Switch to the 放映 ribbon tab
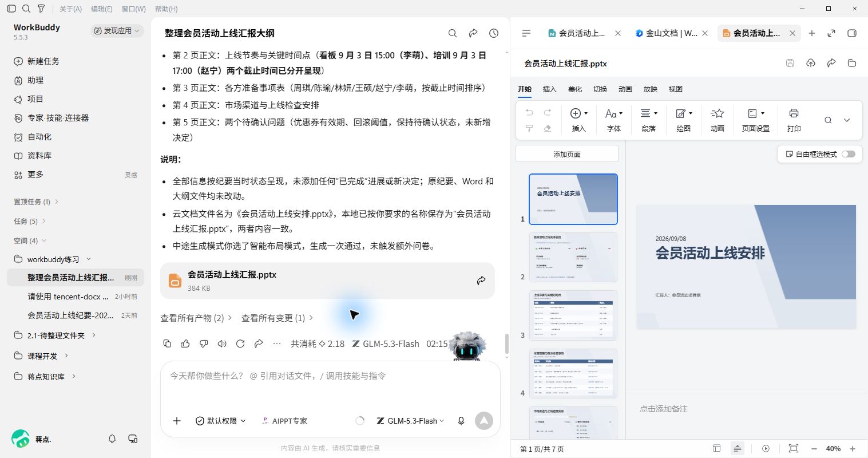This screenshot has height=458, width=868. [x=651, y=89]
